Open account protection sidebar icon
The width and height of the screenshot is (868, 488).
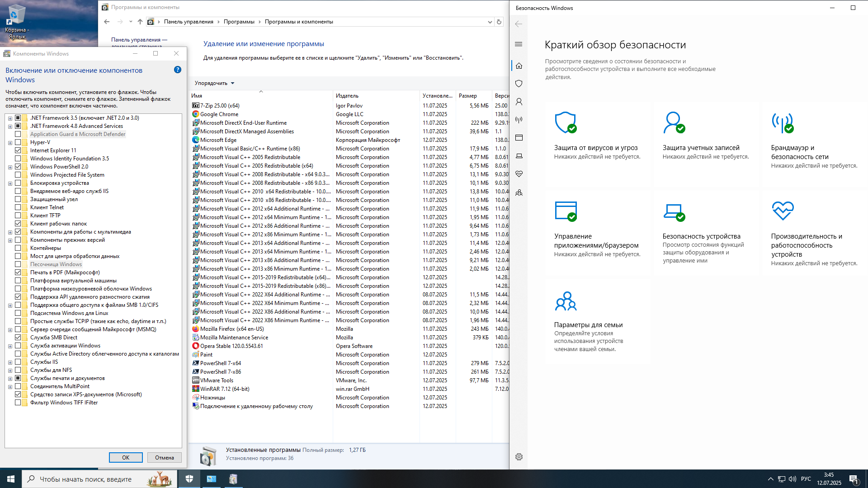[519, 102]
